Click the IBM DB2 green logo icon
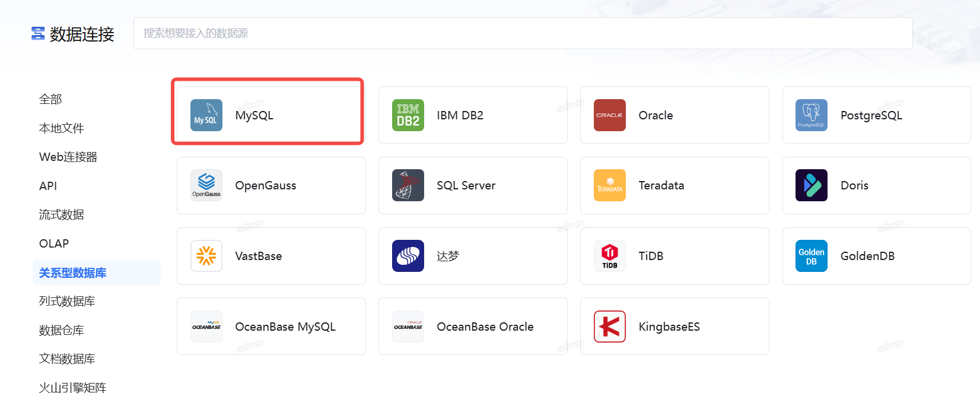The width and height of the screenshot is (980, 396). (408, 115)
